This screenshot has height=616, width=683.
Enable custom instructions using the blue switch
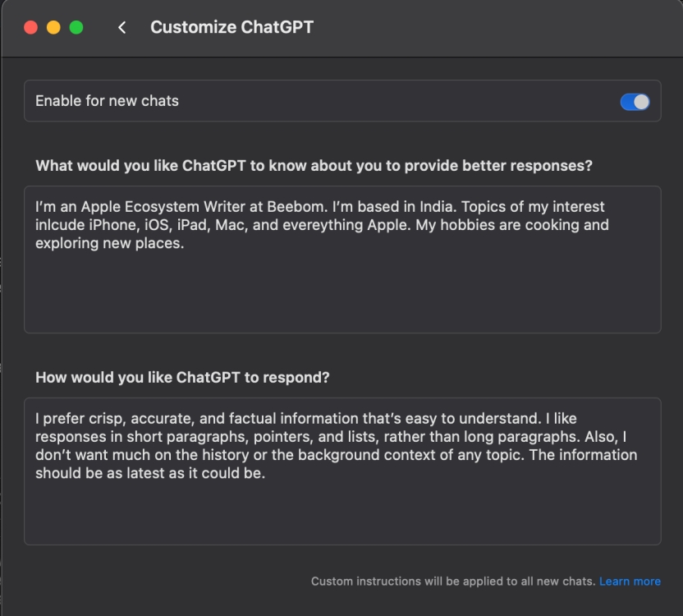635,101
